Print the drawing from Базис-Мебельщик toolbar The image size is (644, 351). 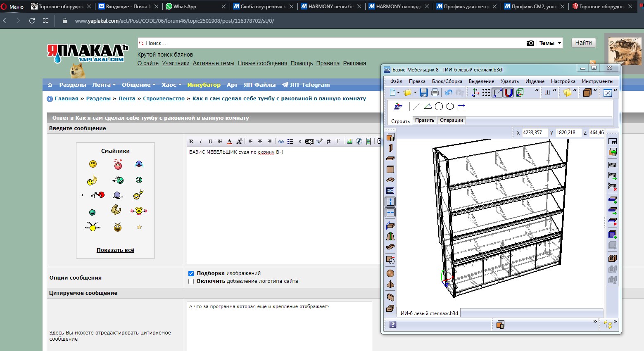click(x=435, y=92)
